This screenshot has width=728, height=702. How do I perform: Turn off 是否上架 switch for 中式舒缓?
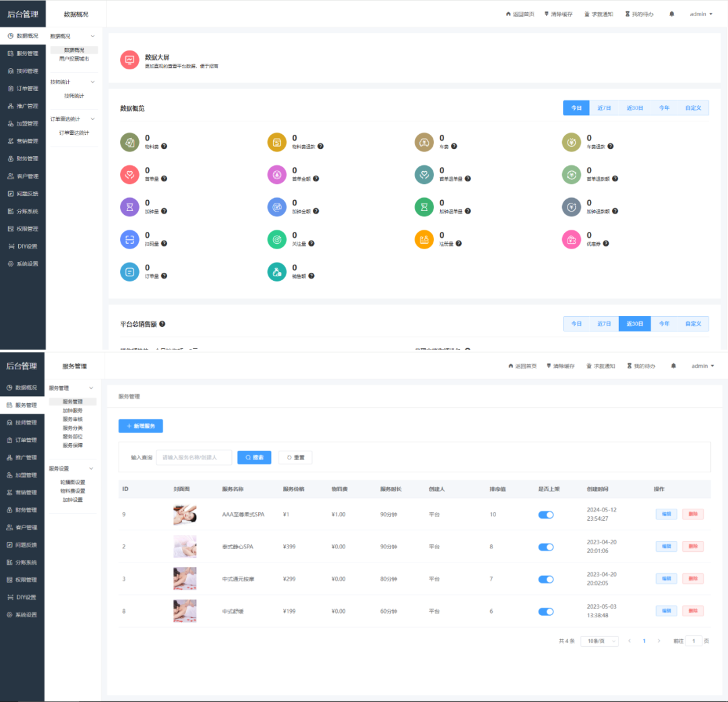(x=545, y=612)
